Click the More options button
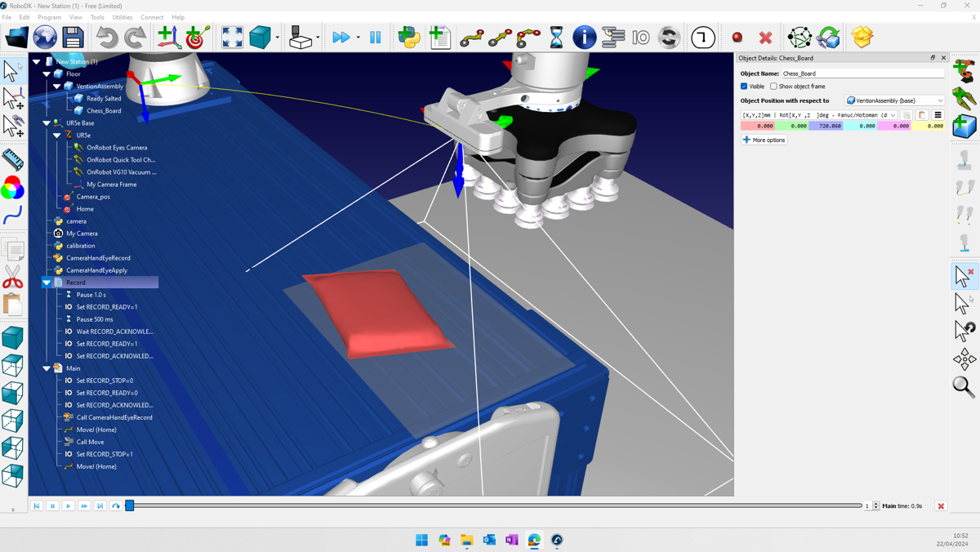980x552 pixels. coord(764,140)
